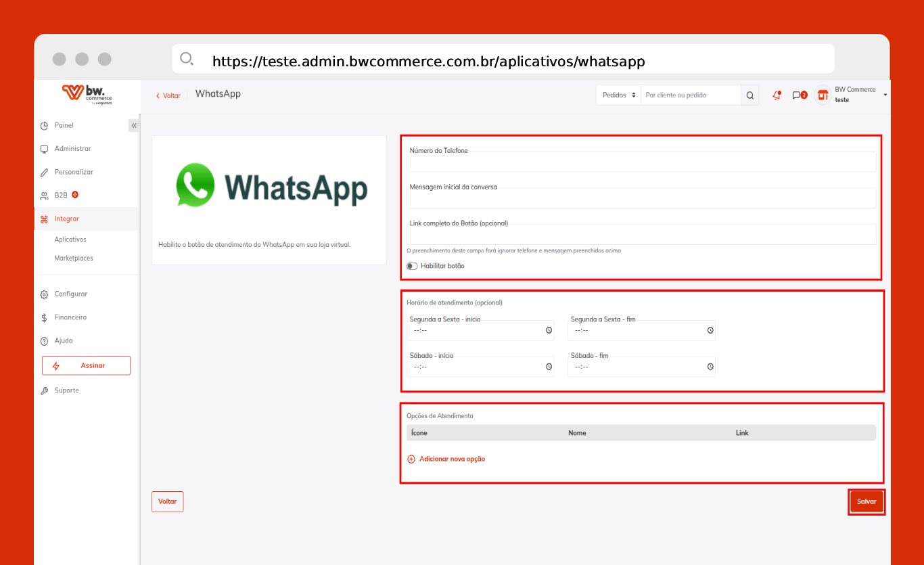Image resolution: width=924 pixels, height=565 pixels.
Task: Open the Pedidos search type dropdown
Action: 619,95
